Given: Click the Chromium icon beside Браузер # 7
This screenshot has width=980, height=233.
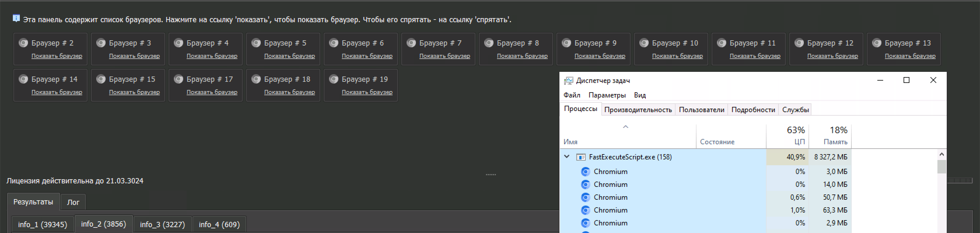Looking at the screenshot, I should tap(411, 43).
